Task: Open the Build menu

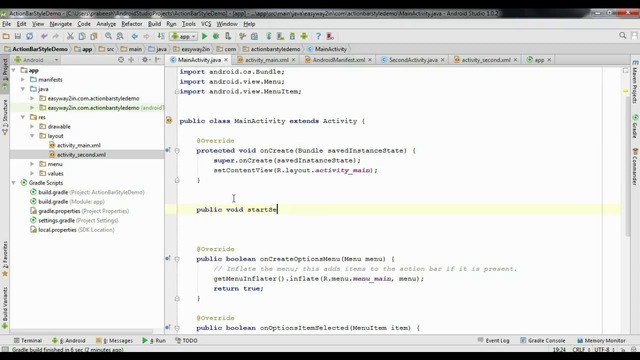Action: [x=154, y=24]
